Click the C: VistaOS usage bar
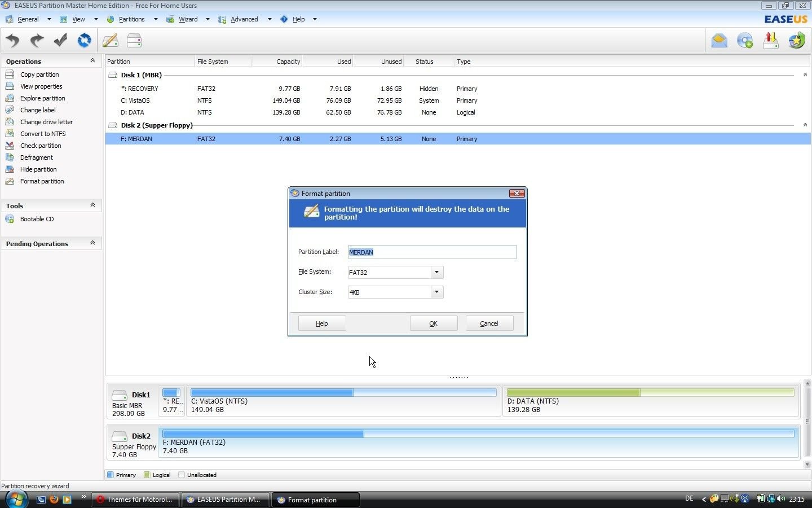Screen dimensions: 812x508 click(x=343, y=392)
